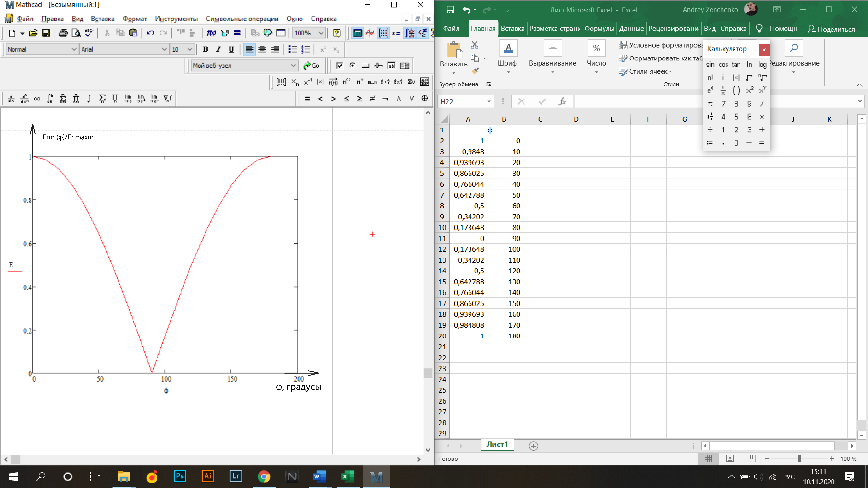Insert the not-equal operator from the Boolean palette
The height and width of the screenshot is (488, 868).
tap(372, 99)
